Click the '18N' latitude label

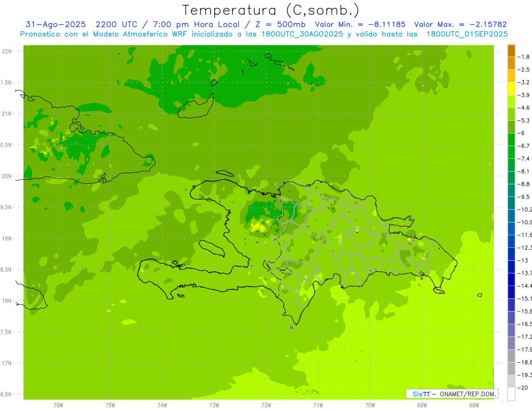click(x=7, y=301)
